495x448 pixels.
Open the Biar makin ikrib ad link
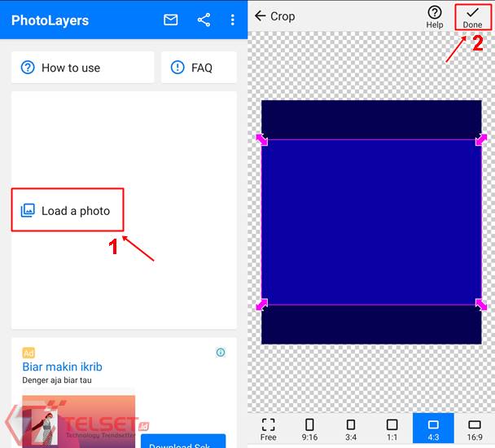click(x=62, y=367)
